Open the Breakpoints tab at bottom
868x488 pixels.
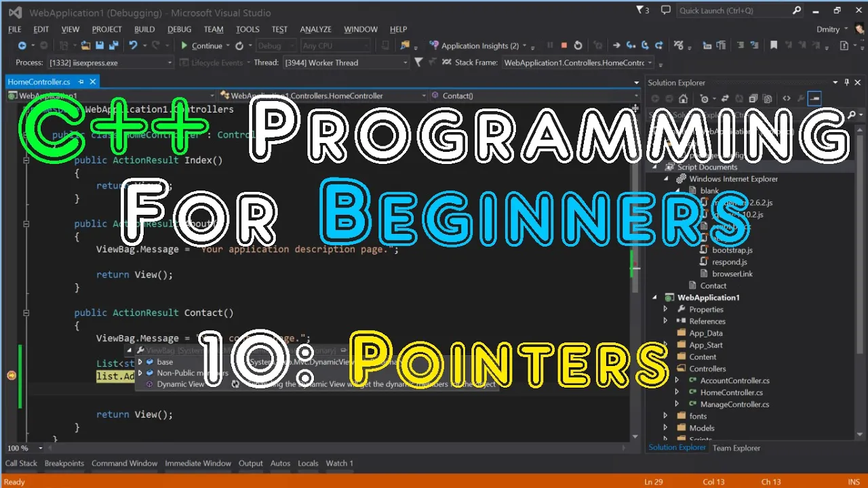[64, 464]
